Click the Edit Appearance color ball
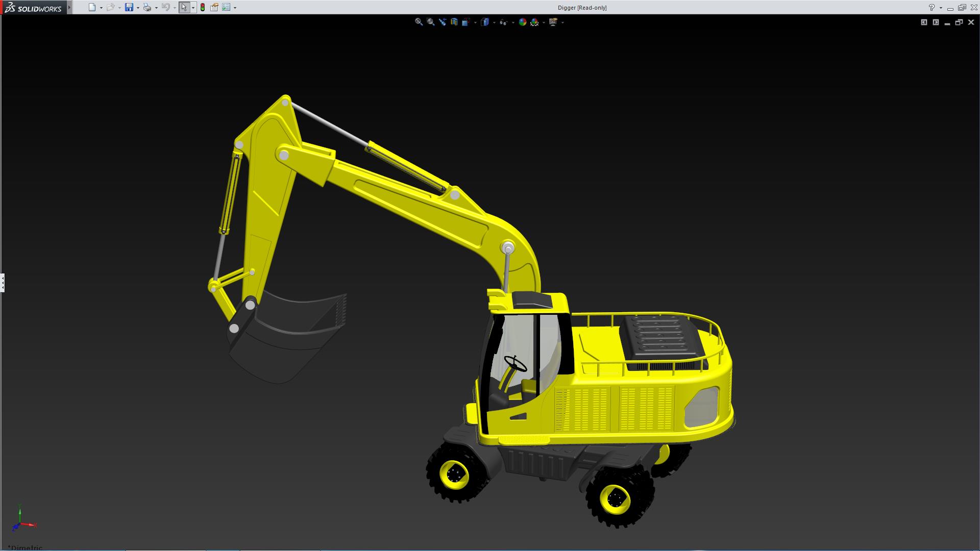980x551 pixels. (522, 22)
